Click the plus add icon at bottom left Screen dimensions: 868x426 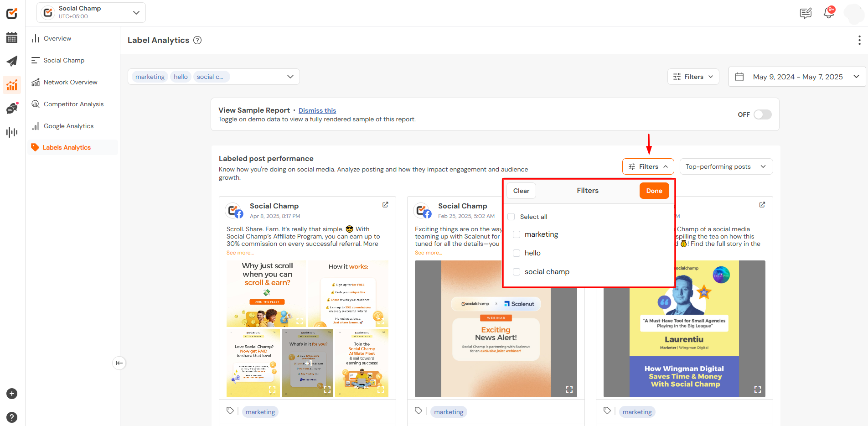point(12,394)
